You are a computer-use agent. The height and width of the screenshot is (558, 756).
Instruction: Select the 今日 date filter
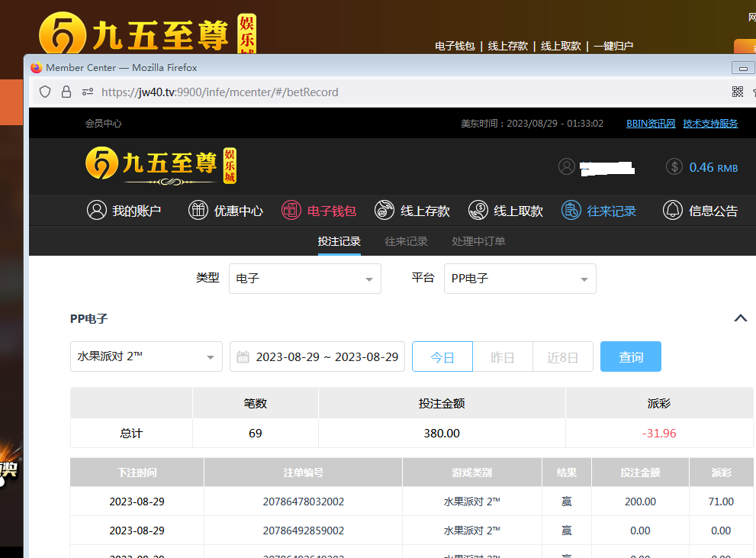pos(442,356)
